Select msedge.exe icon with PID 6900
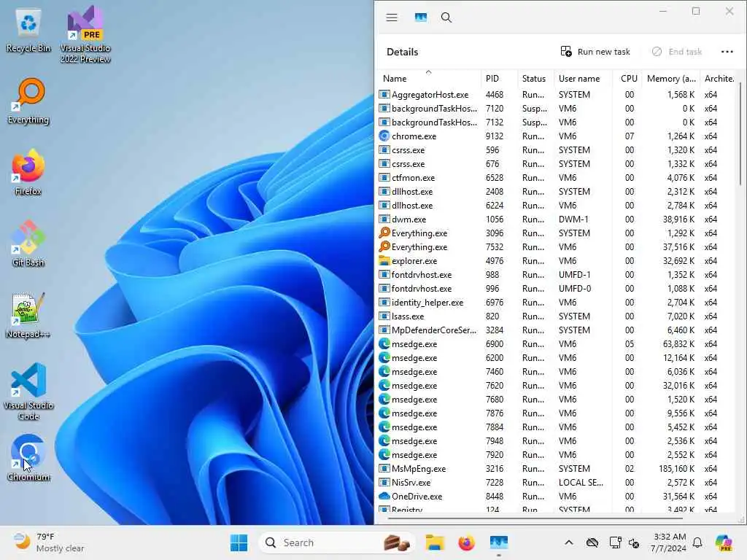 (x=384, y=344)
